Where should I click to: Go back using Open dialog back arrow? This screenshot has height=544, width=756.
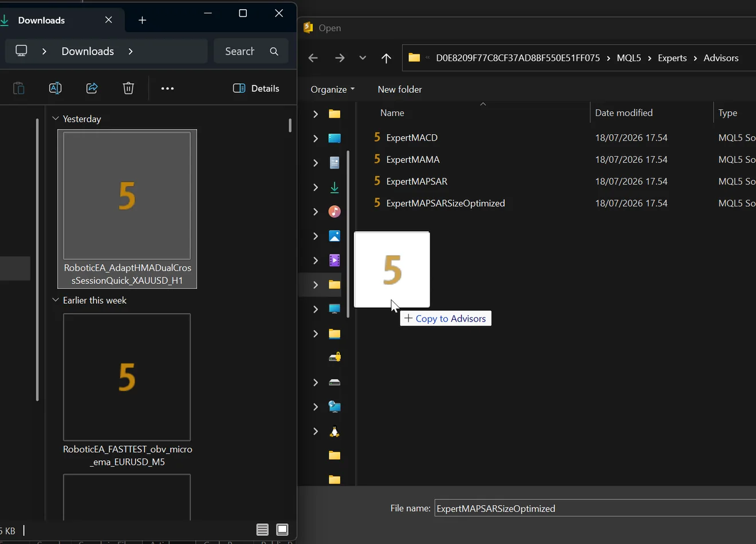click(x=313, y=58)
